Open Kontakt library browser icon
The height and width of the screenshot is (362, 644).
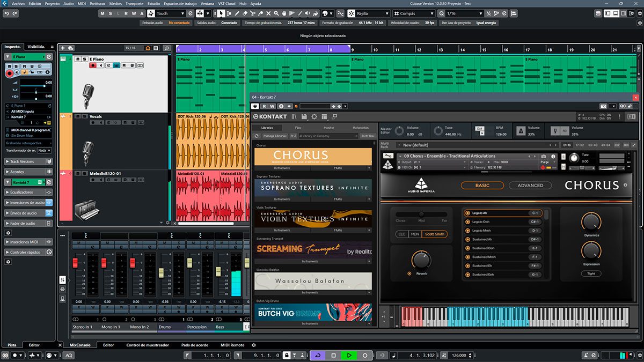pyautogui.click(x=294, y=116)
